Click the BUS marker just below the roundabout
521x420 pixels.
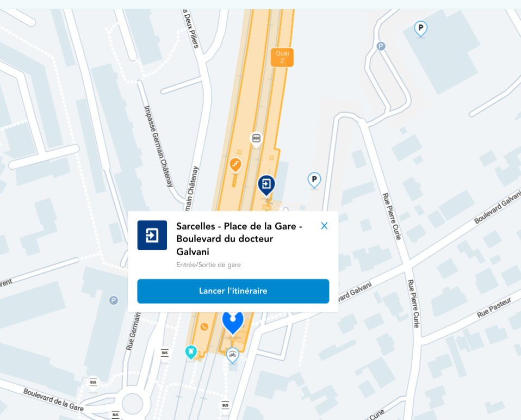(x=115, y=415)
